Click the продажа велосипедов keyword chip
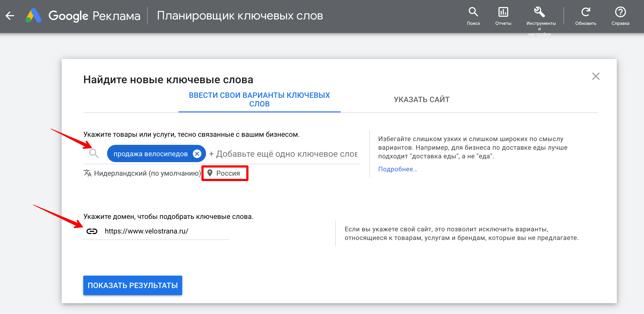 click(x=150, y=154)
